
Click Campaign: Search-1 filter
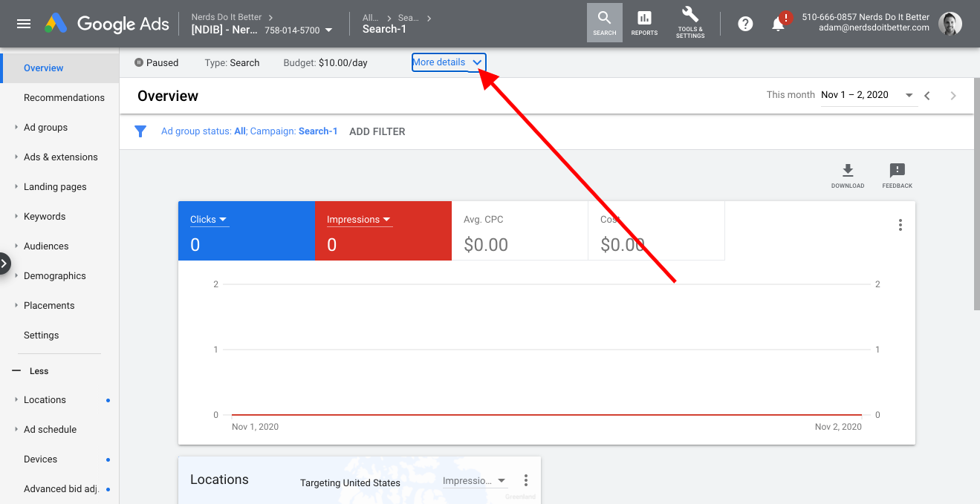294,131
